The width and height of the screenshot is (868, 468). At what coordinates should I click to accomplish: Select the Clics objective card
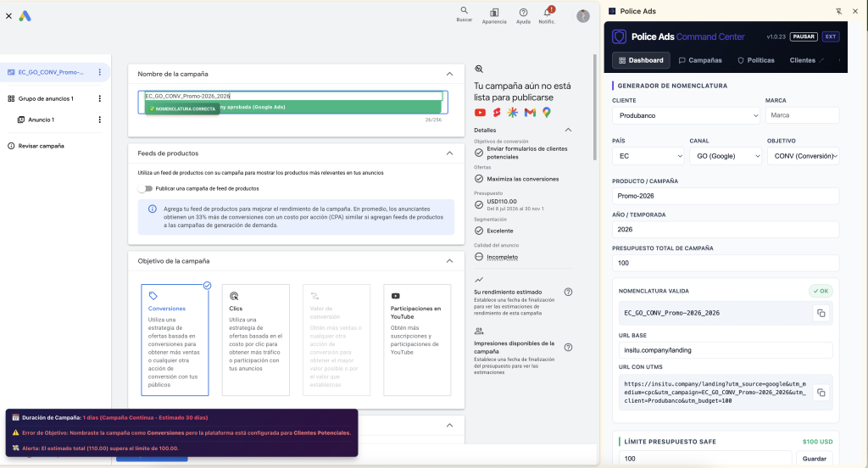[256, 339]
